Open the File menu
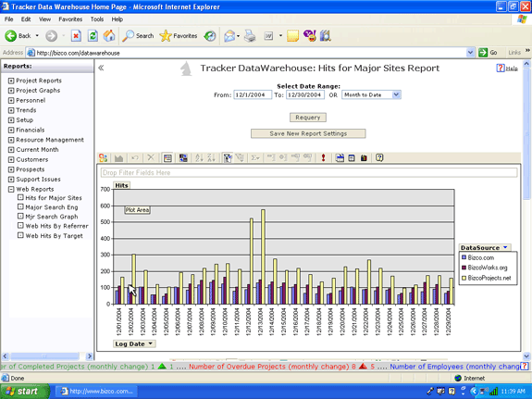 [9, 19]
